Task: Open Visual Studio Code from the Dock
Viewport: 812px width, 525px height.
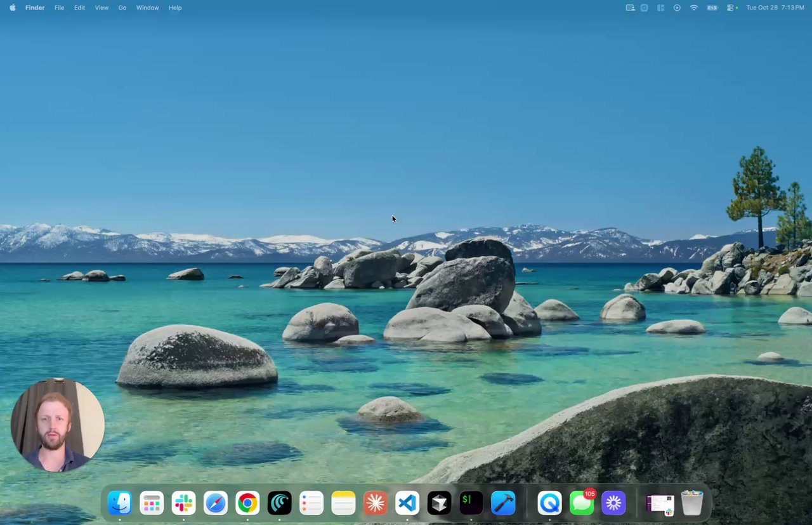Action: pyautogui.click(x=407, y=503)
